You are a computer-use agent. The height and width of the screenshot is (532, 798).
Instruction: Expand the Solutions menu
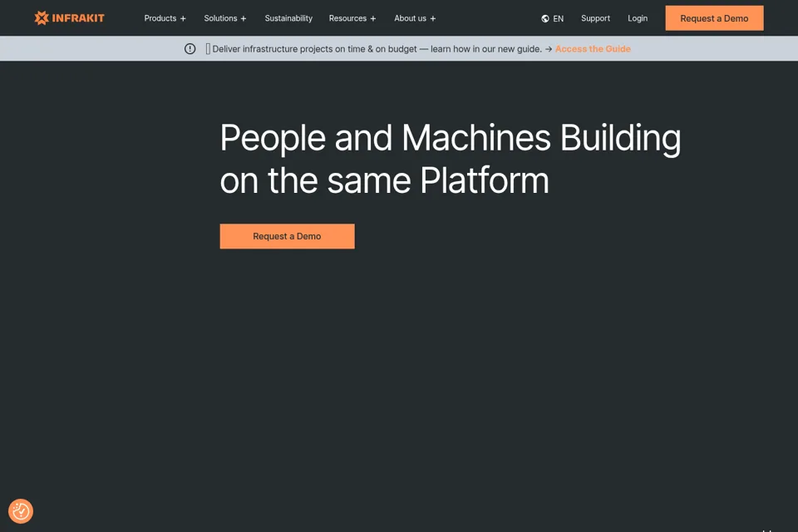pos(225,18)
